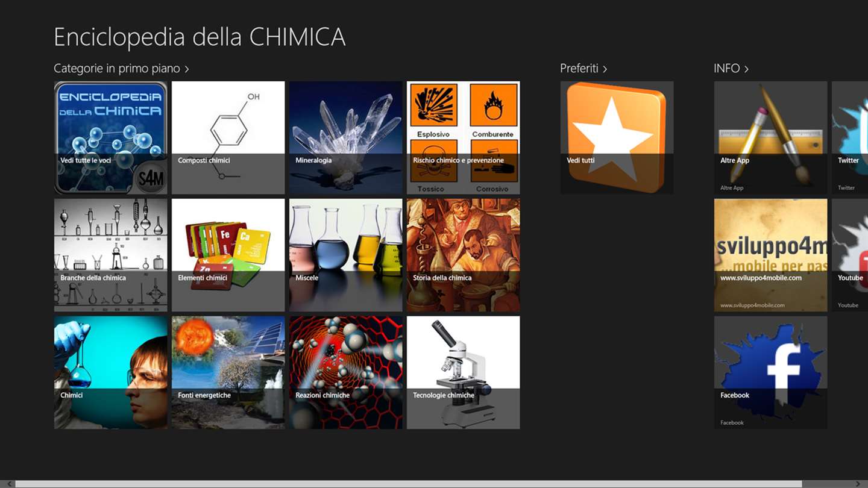868x488 pixels.
Task: Open the Composti chimici tile
Action: coord(228,137)
